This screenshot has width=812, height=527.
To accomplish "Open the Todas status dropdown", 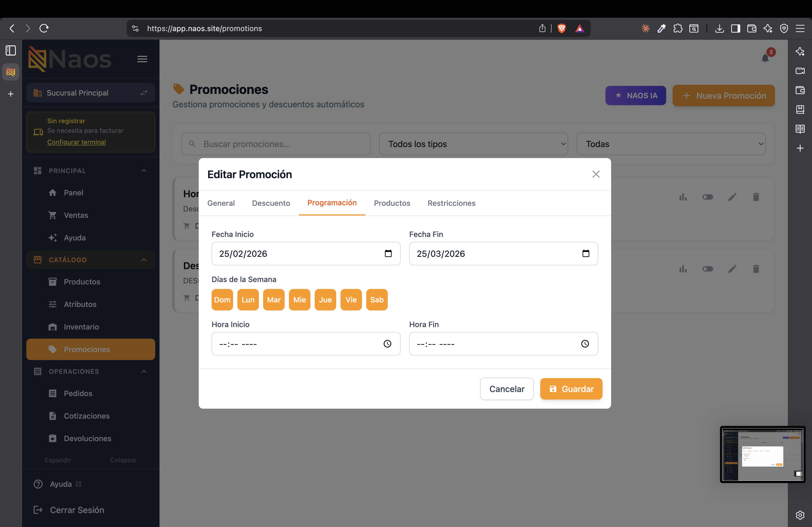I will click(x=671, y=144).
